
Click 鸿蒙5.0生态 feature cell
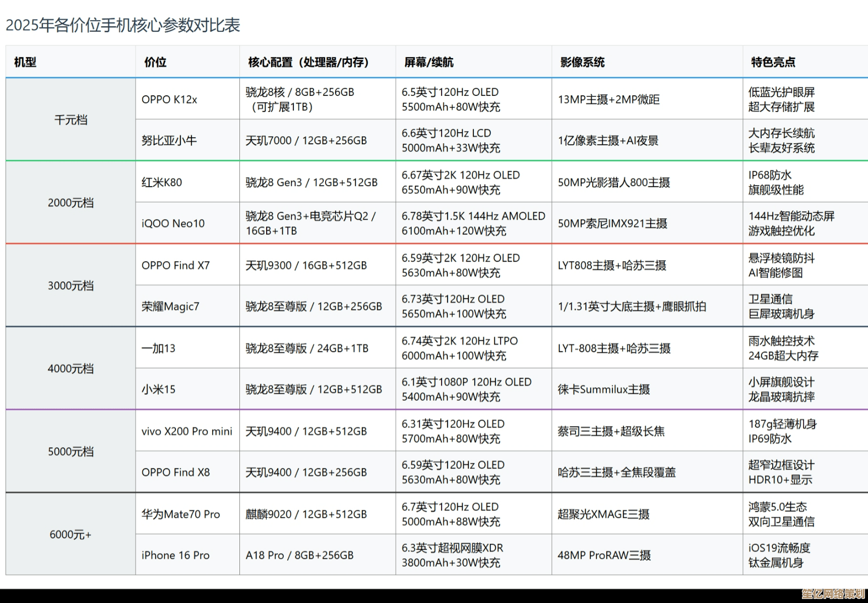[805, 513]
